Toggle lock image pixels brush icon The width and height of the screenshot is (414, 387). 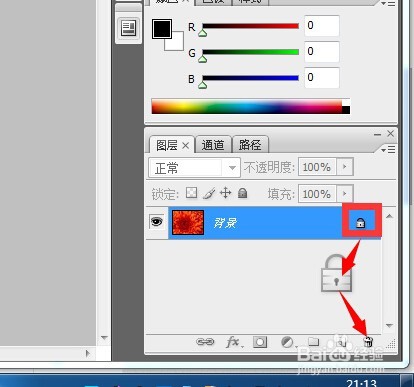point(209,193)
